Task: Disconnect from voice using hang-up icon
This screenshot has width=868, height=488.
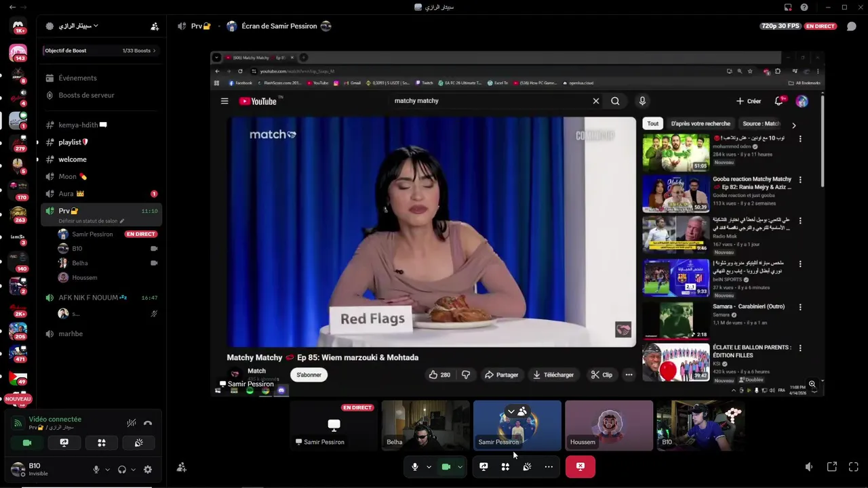Action: (x=148, y=423)
